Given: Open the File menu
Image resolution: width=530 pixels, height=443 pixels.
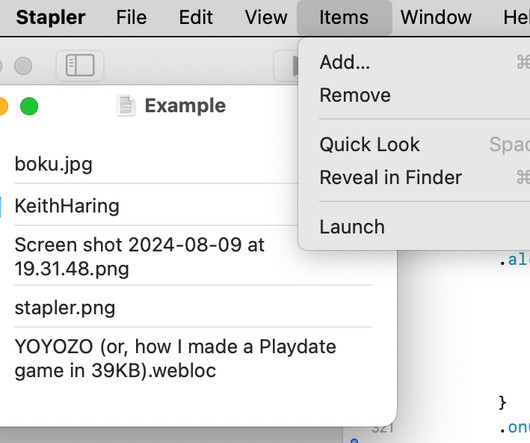Looking at the screenshot, I should point(131,18).
